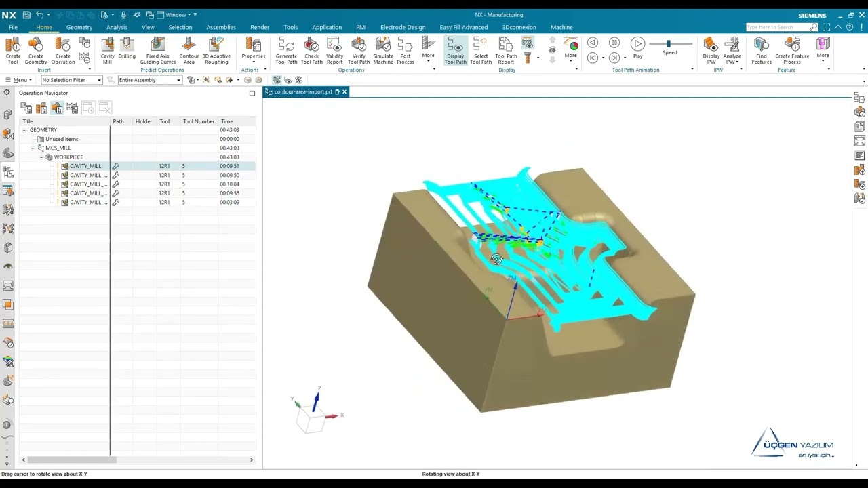Screen dimensions: 868x488
Task: Click Create Tool icon
Action: pyautogui.click(x=13, y=51)
